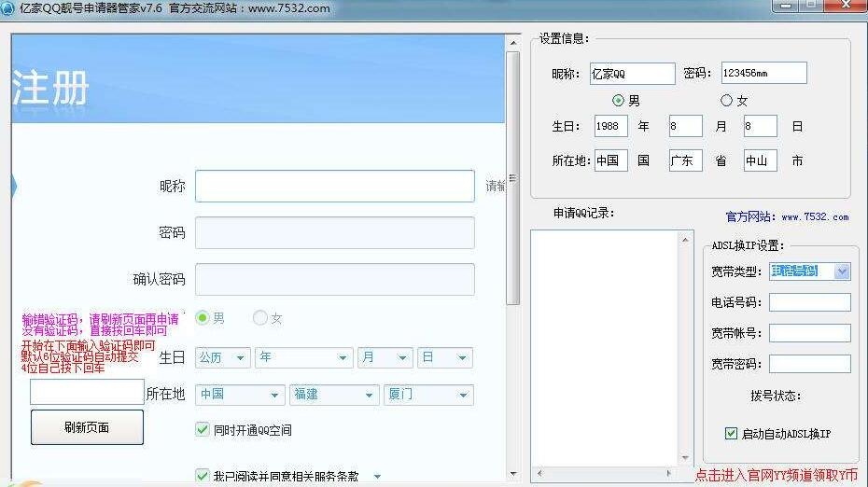Image resolution: width=868 pixels, height=487 pixels.
Task: Click inside the 申请QQ记录 list box
Action: (x=605, y=349)
